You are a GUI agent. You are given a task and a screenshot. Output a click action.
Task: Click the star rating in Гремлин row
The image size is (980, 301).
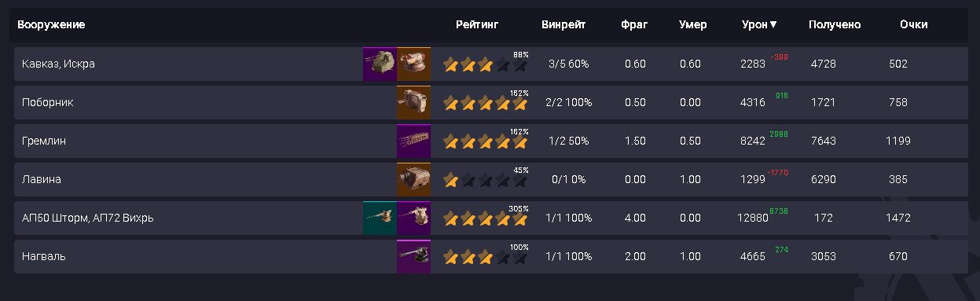485,141
